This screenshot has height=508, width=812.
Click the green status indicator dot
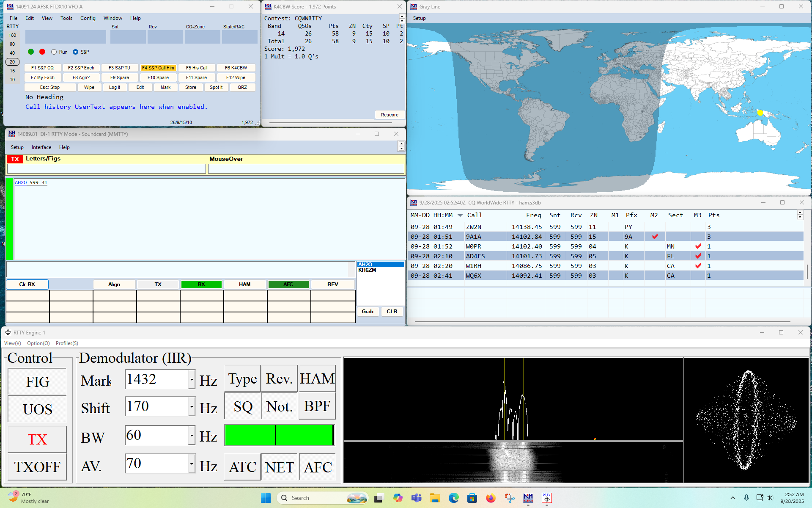(x=31, y=52)
